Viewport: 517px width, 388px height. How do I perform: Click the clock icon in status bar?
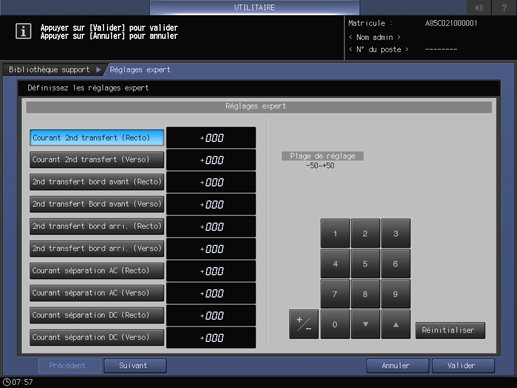click(7, 382)
